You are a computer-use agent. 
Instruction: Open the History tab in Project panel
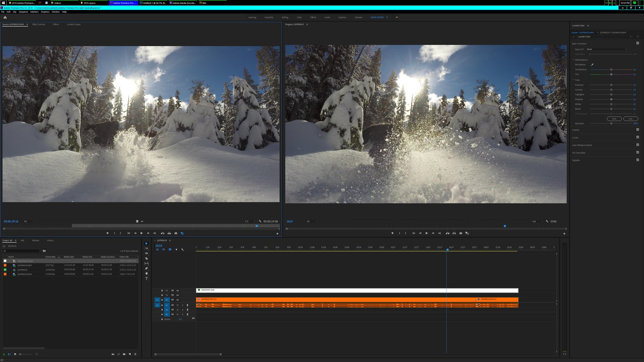50,240
